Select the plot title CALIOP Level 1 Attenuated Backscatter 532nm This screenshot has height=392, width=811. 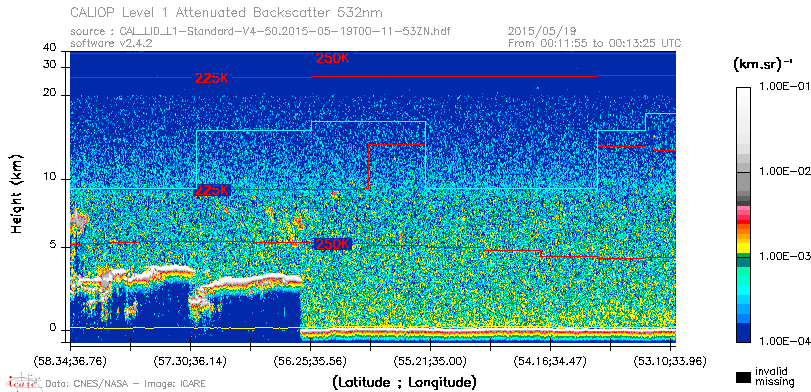[227, 12]
